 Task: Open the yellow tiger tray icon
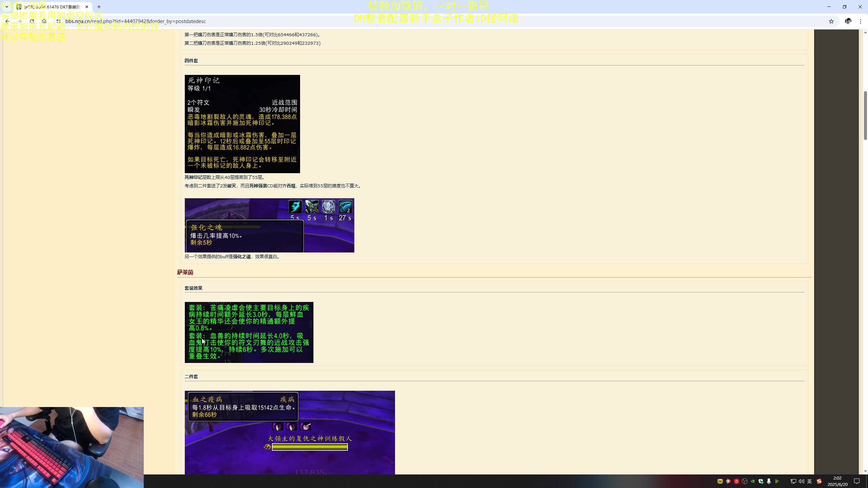[x=720, y=481]
